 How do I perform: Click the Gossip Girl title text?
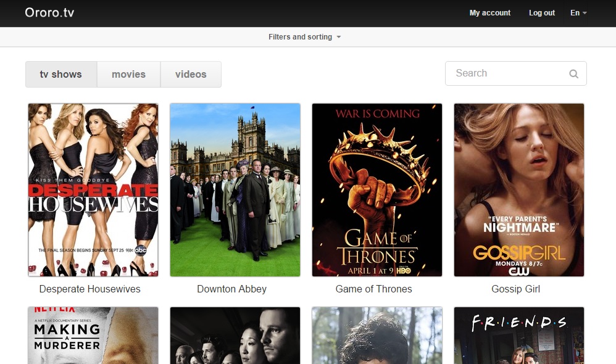click(x=515, y=289)
